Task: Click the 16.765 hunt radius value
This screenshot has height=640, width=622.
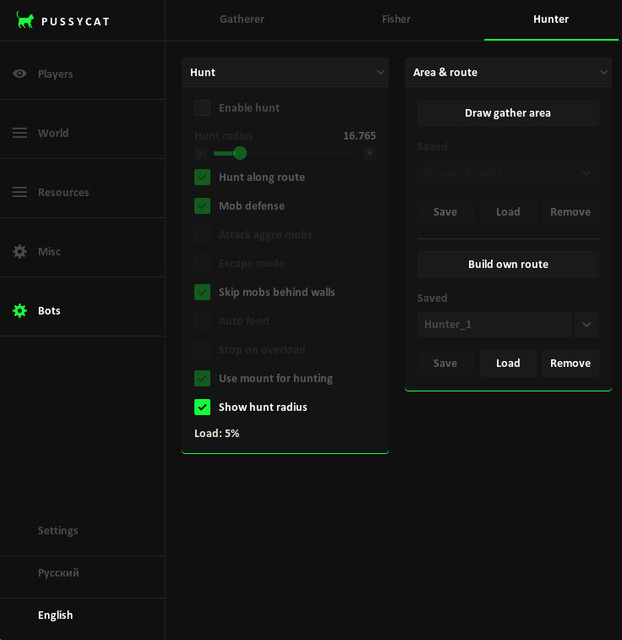Action: pos(360,136)
